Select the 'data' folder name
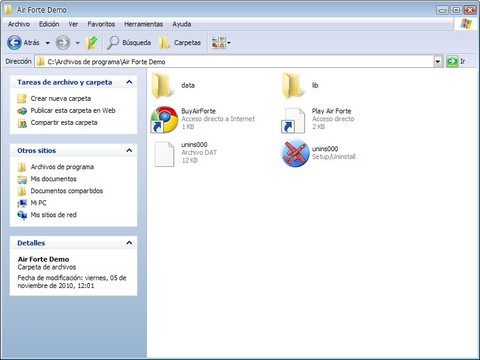 (188, 85)
